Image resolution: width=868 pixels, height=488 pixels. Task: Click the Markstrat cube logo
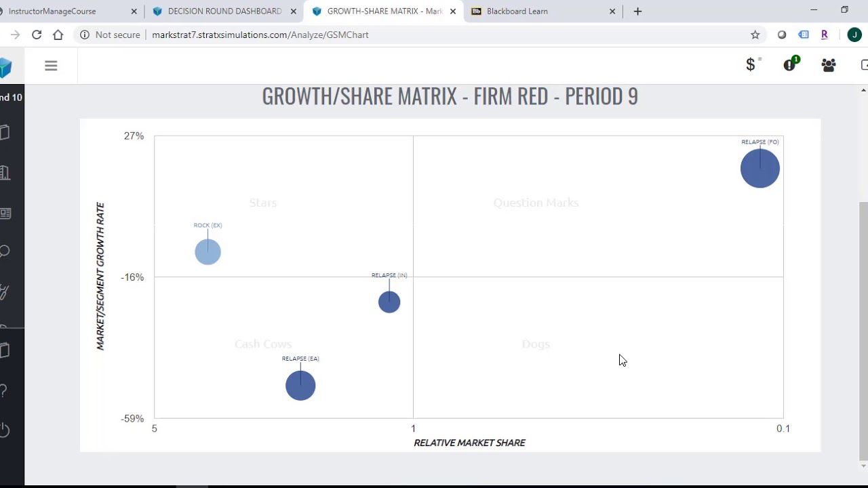pyautogui.click(x=5, y=66)
